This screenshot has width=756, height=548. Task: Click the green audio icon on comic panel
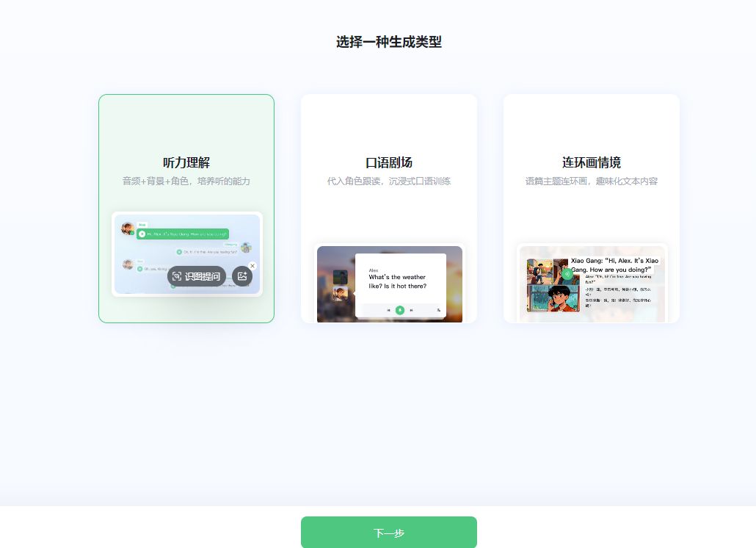coord(567,274)
